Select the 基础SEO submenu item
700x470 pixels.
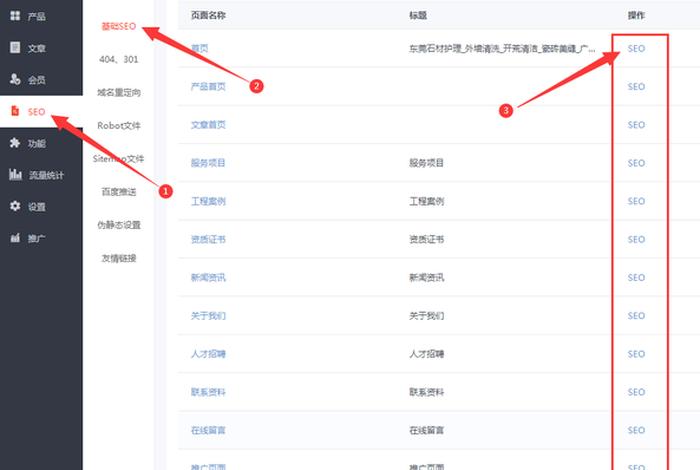click(x=119, y=26)
